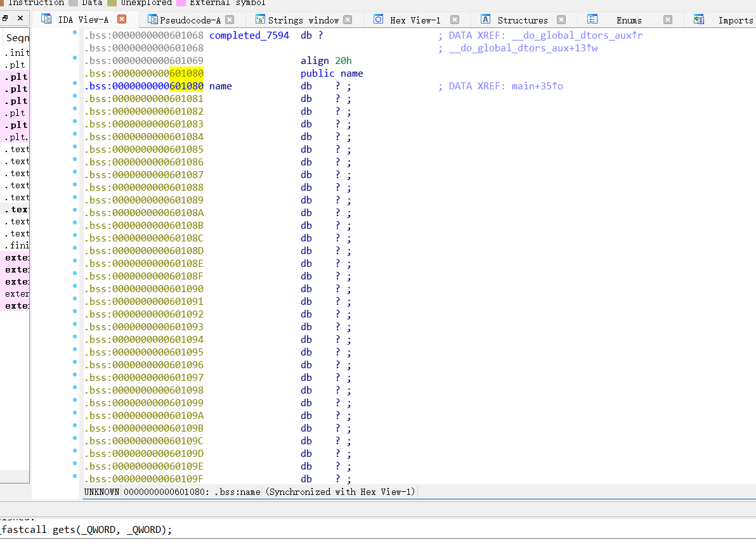Image resolution: width=756 pixels, height=545 pixels.
Task: Click the Strings window tab icon
Action: pyautogui.click(x=261, y=19)
